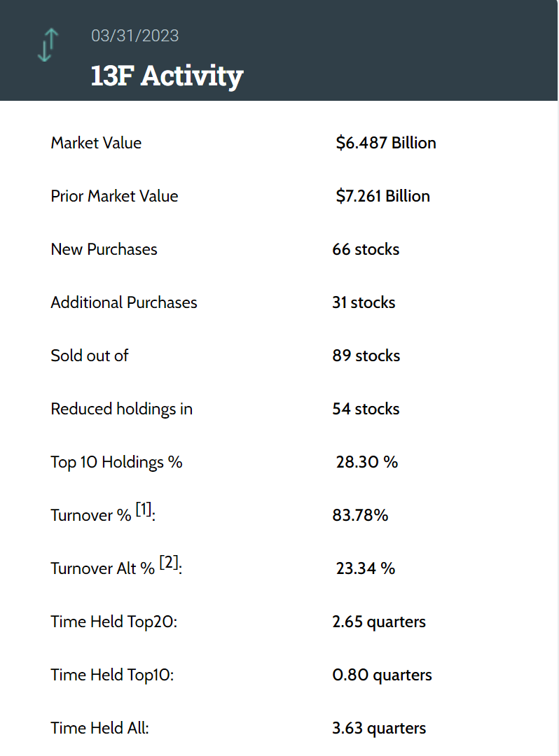Click the Reduced holdings in label
559x756 pixels.
[x=121, y=409]
